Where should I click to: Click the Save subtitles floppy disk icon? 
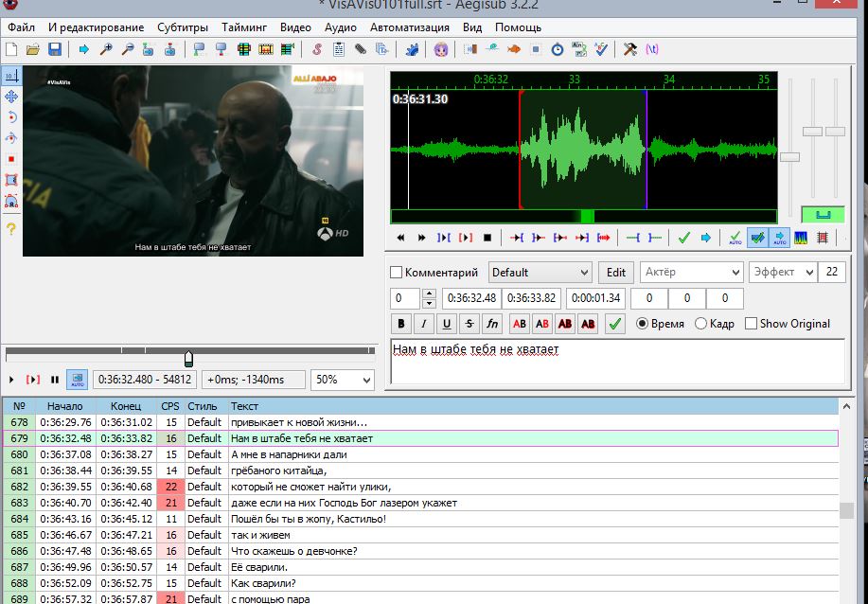click(55, 49)
